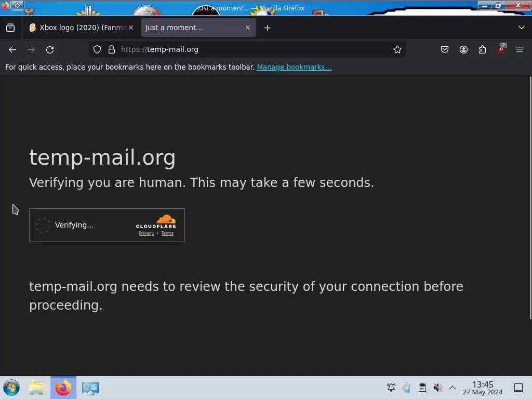Bookmark this page with the star

397,49
